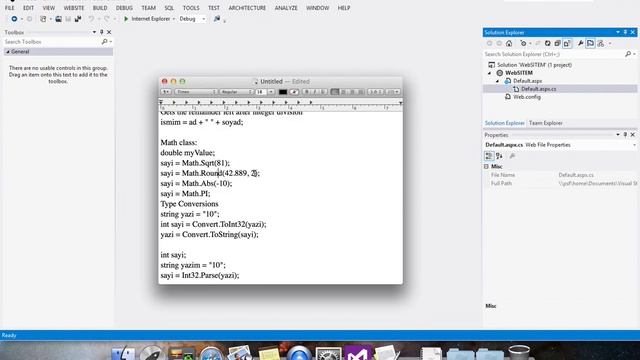Screen dimensions: 640x360
Task: Click the Undo arrow in main toolbar
Action: pos(91,19)
